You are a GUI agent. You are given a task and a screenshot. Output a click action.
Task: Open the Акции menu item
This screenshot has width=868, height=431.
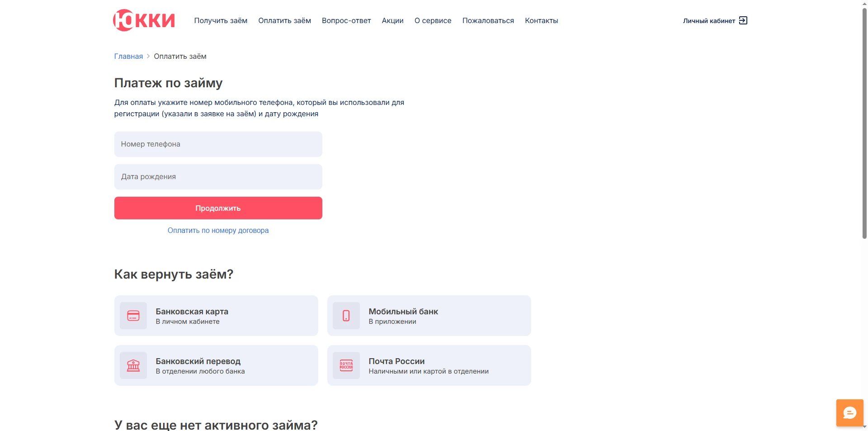coord(392,21)
